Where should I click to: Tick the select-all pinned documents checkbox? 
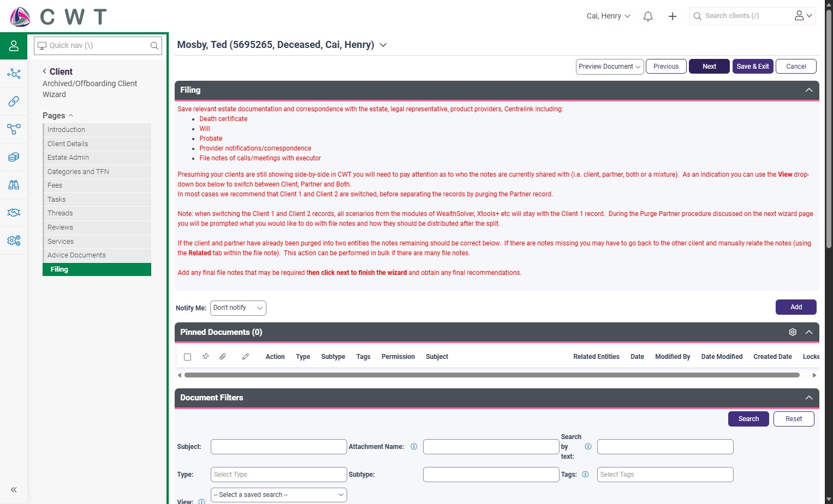point(187,357)
